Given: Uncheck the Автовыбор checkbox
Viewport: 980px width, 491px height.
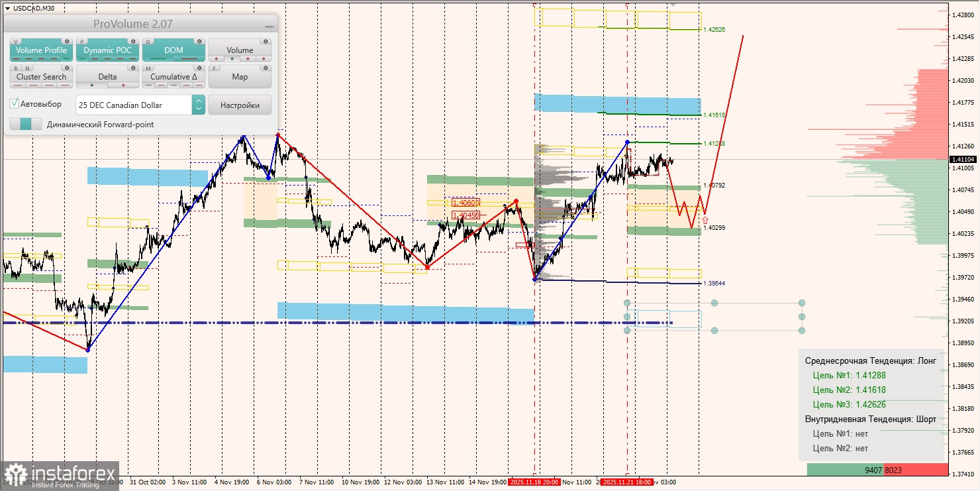Looking at the screenshot, I should pyautogui.click(x=14, y=103).
